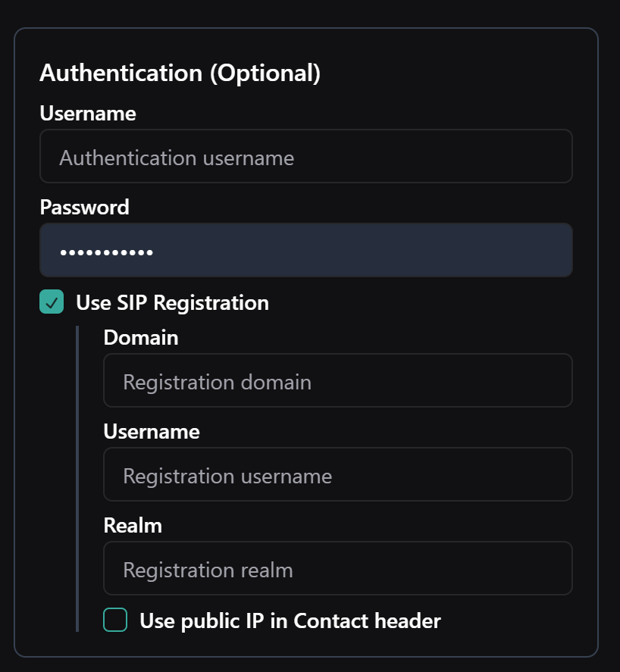Screen dimensions: 620x672
Task: Click the Authentication (Optional) heading
Action: [x=180, y=73]
